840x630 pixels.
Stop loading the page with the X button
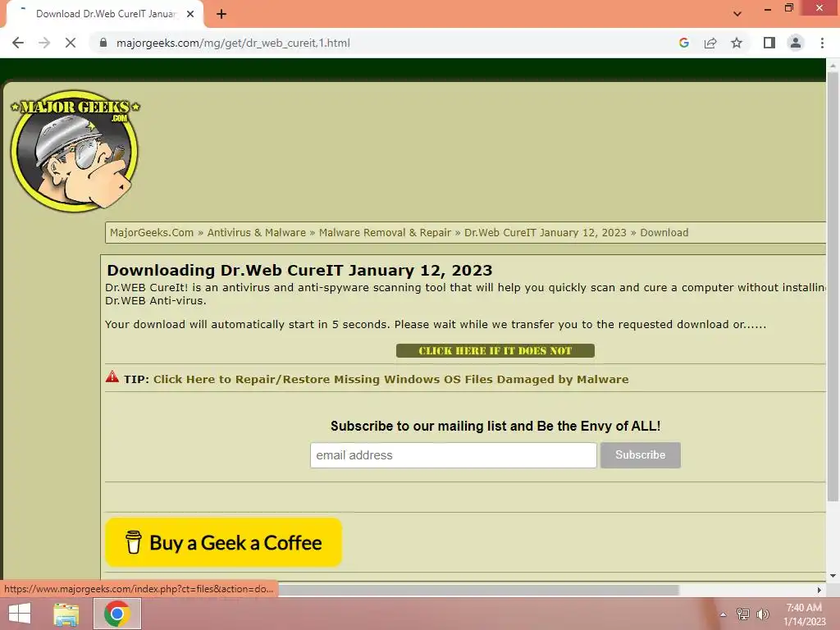tap(71, 43)
